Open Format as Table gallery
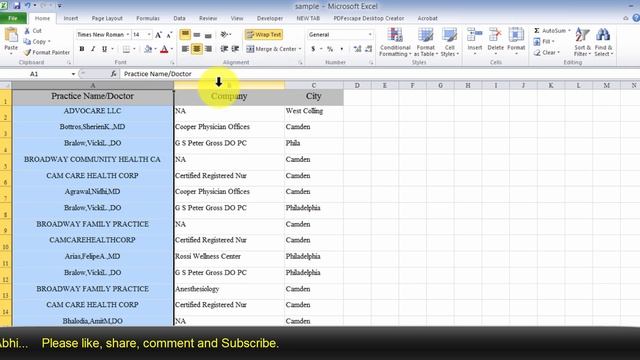 [425, 42]
